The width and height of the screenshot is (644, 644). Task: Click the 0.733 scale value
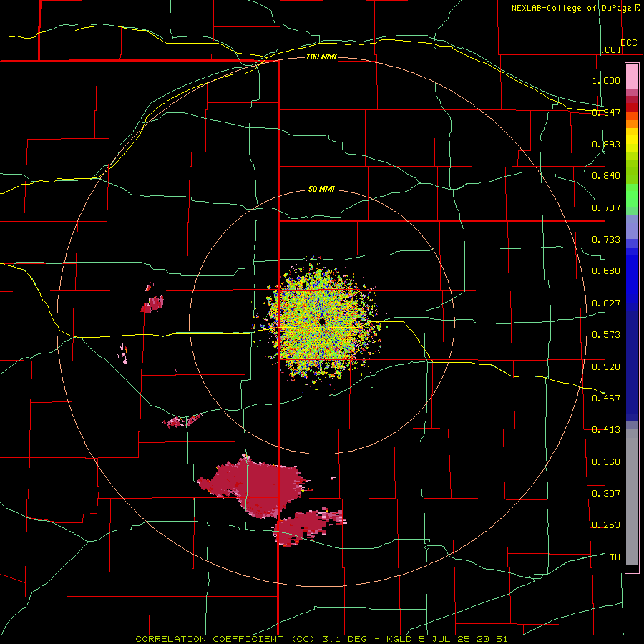coord(606,240)
